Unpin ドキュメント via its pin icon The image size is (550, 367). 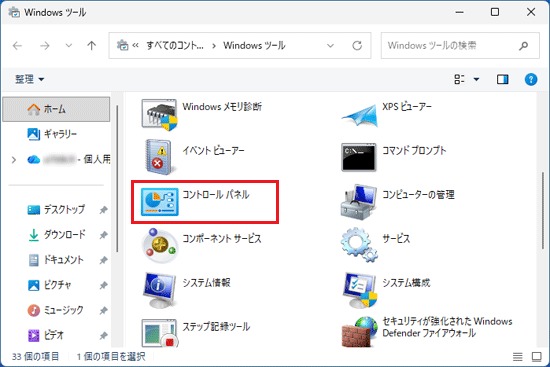click(x=103, y=260)
